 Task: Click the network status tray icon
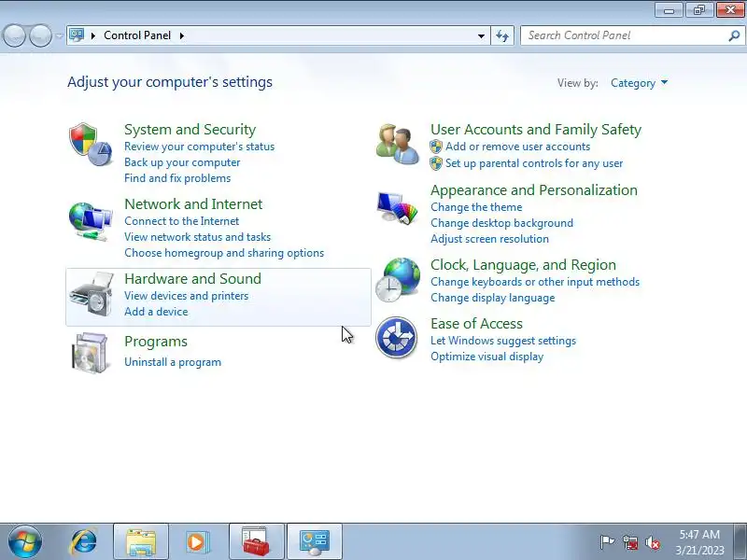pyautogui.click(x=630, y=542)
